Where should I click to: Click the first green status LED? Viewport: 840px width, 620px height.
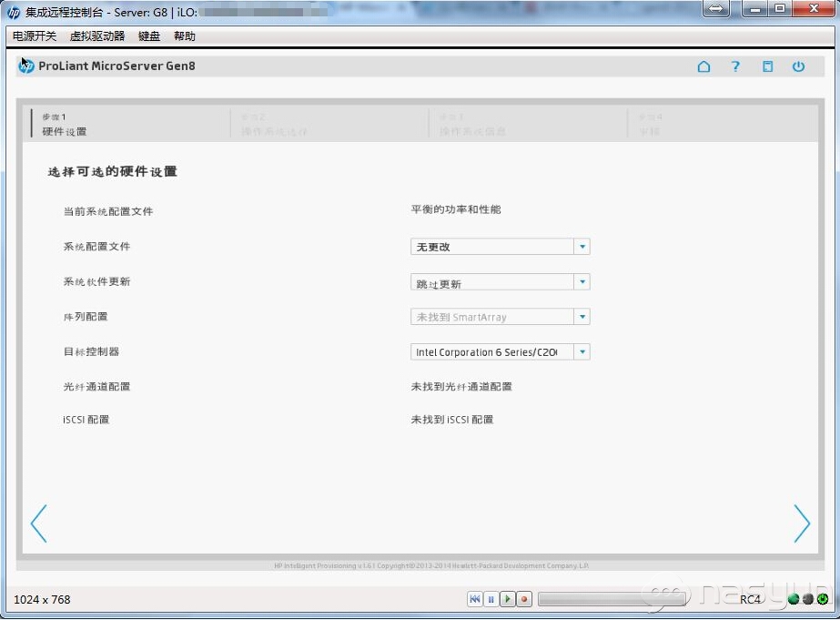(794, 599)
